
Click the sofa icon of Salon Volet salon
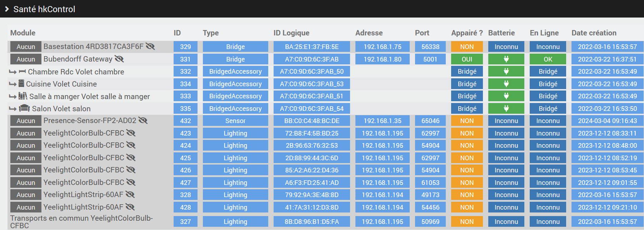point(24,108)
